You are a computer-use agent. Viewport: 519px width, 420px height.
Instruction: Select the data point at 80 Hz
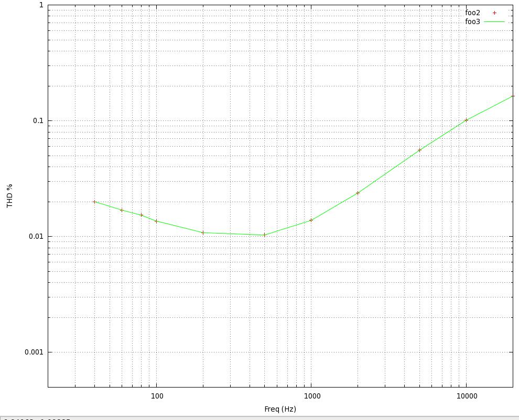tap(142, 215)
